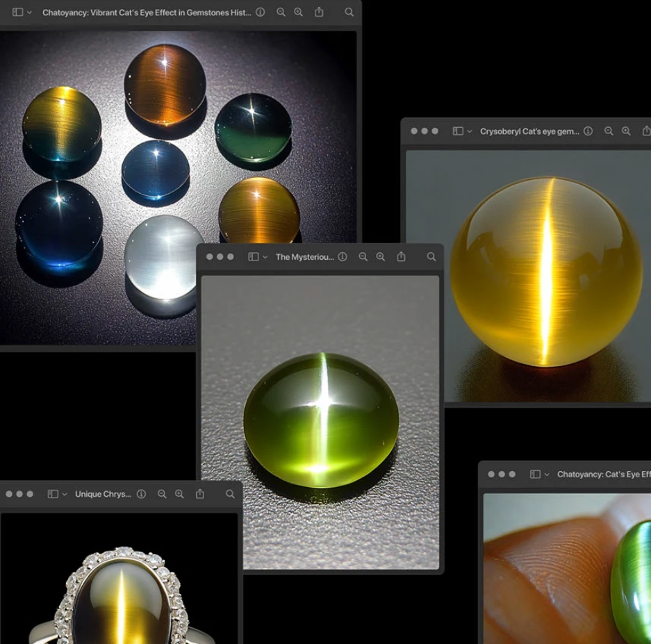Close the Crysoberyl Cat's eye window
Screen dimensions: 651x644
pyautogui.click(x=414, y=131)
